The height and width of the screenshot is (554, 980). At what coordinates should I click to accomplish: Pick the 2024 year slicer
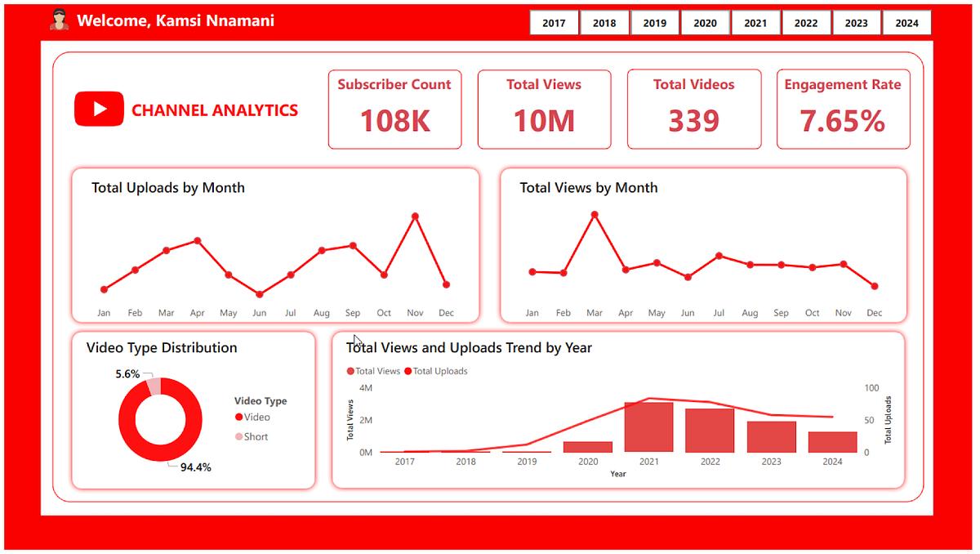(906, 23)
